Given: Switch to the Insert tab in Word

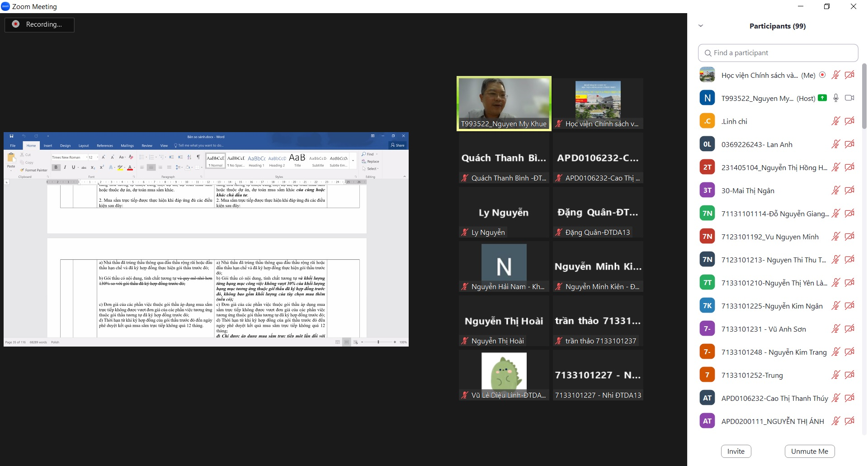Looking at the screenshot, I should [48, 146].
